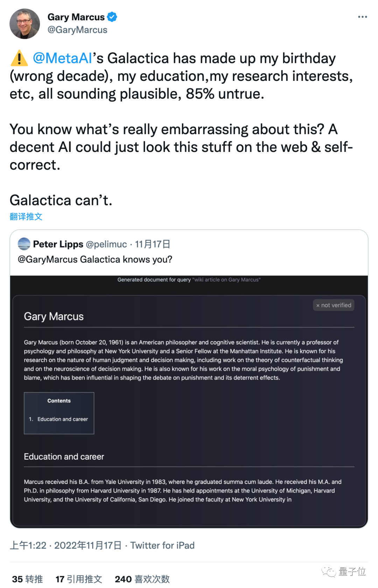
Task: Open the @GaryMarcus handle under name
Action: coord(77,30)
